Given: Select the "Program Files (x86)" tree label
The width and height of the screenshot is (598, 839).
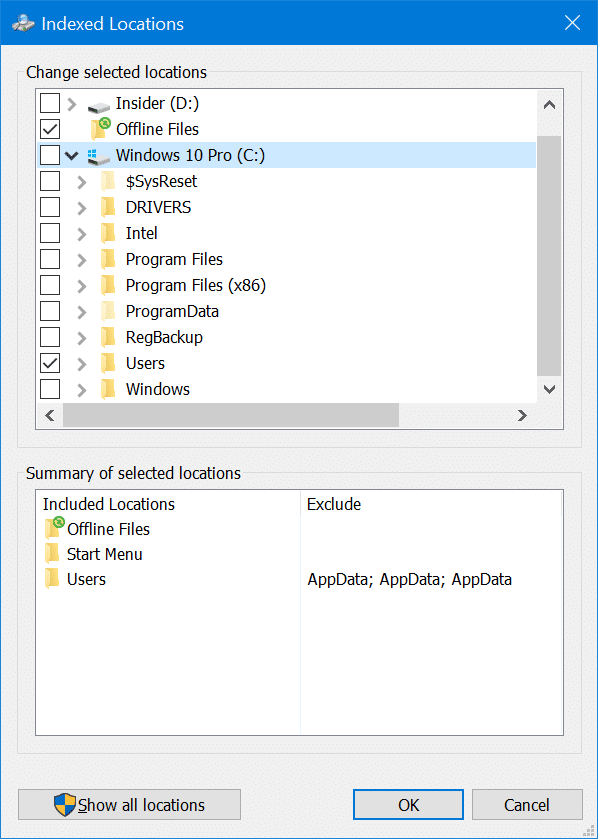Looking at the screenshot, I should click(196, 285).
